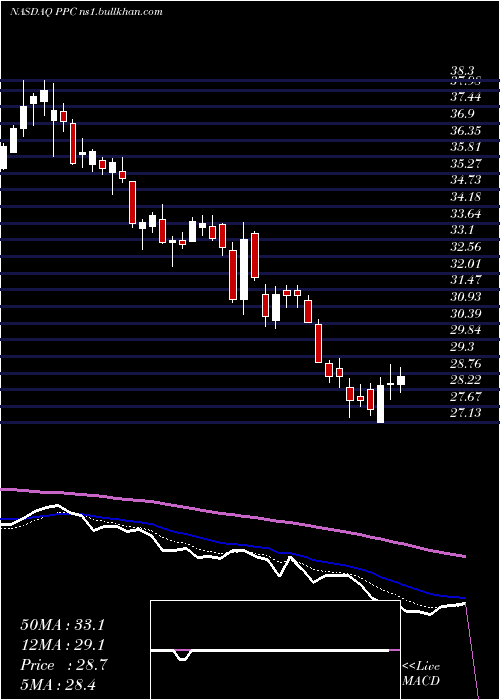This screenshot has width=500, height=700.
Task: Select the 29.84 price axis label
Action: pos(465,330)
